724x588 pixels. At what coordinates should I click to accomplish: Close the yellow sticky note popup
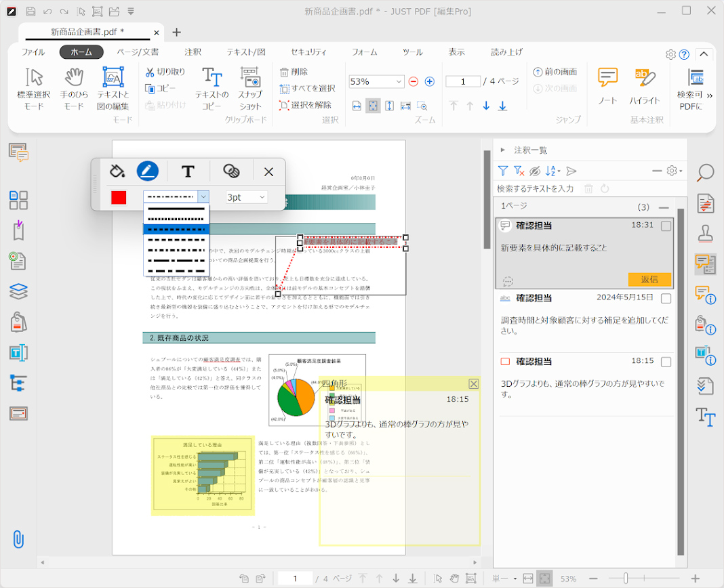pyautogui.click(x=473, y=383)
